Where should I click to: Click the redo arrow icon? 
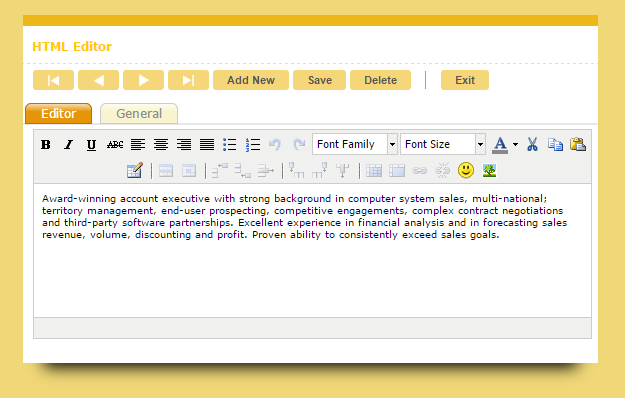tap(299, 144)
